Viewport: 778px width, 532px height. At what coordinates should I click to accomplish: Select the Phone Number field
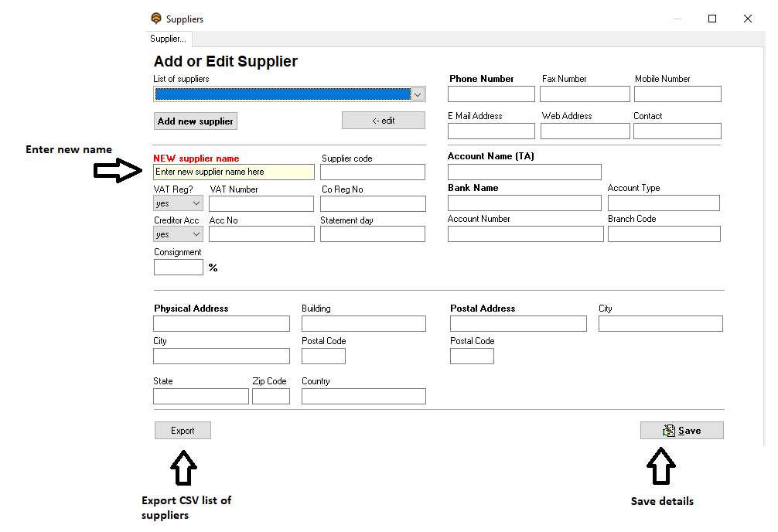coord(491,94)
